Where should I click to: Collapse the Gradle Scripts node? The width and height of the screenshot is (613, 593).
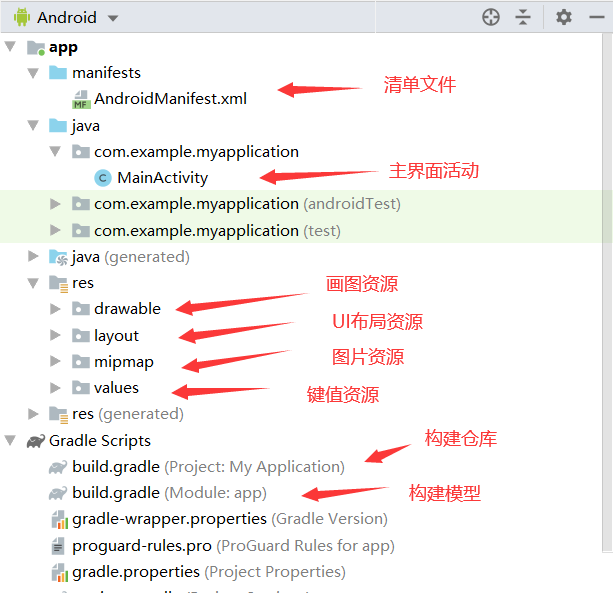(x=10, y=441)
